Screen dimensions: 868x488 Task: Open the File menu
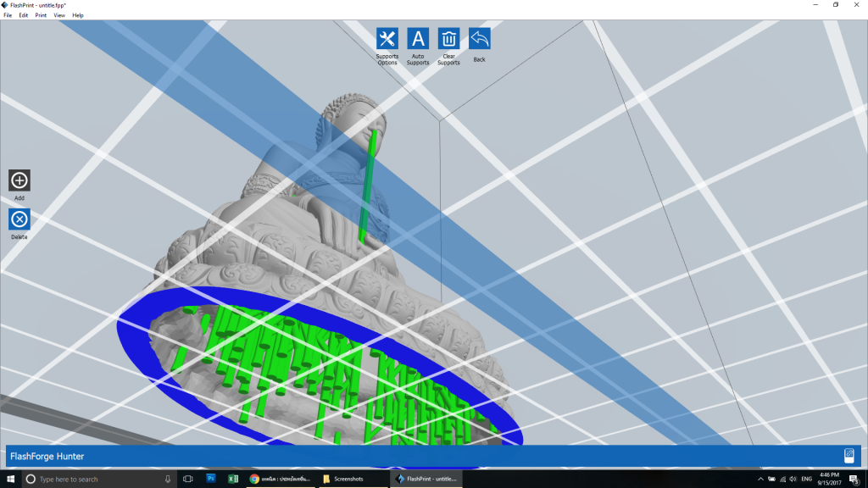coord(8,15)
